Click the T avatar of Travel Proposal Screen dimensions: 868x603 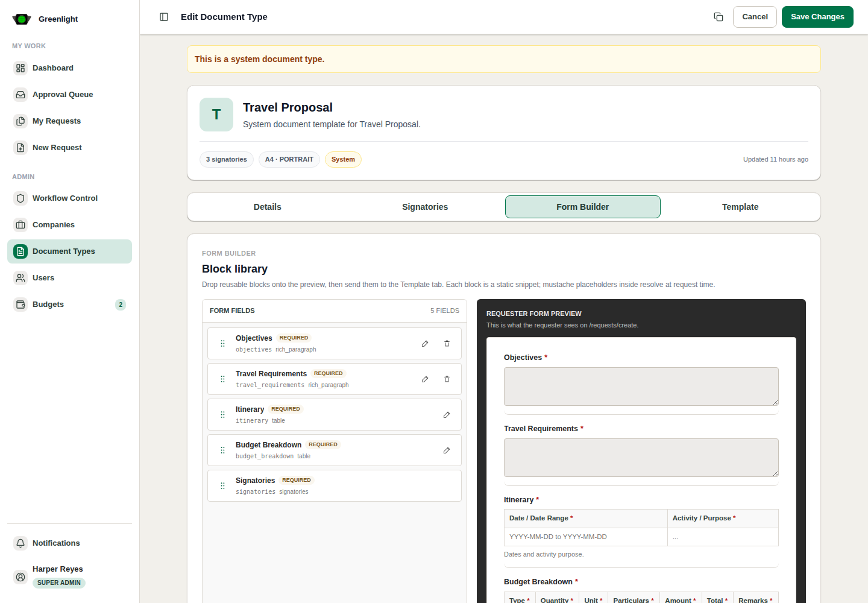(x=216, y=115)
